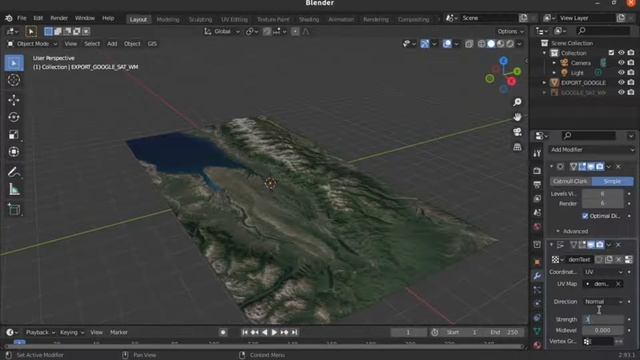Select Catmull-Clark subdivision type
Image resolution: width=640 pixels, height=360 pixels.
click(570, 181)
